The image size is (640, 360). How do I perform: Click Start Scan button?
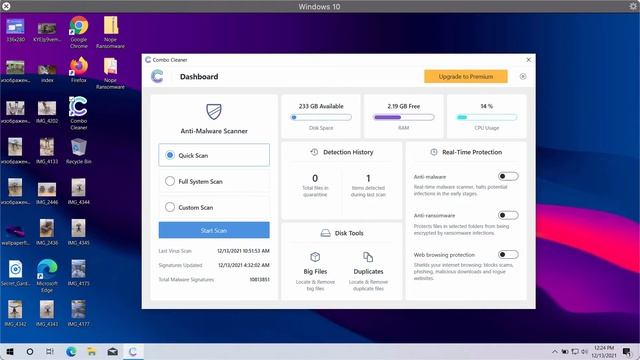(214, 230)
